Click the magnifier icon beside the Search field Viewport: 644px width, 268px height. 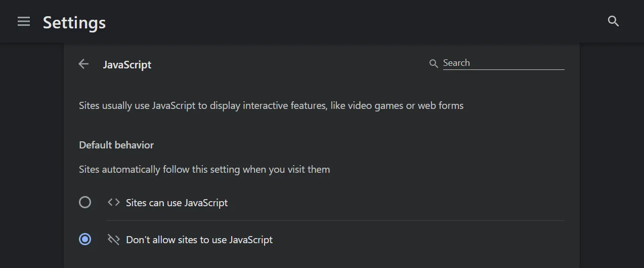pyautogui.click(x=434, y=64)
